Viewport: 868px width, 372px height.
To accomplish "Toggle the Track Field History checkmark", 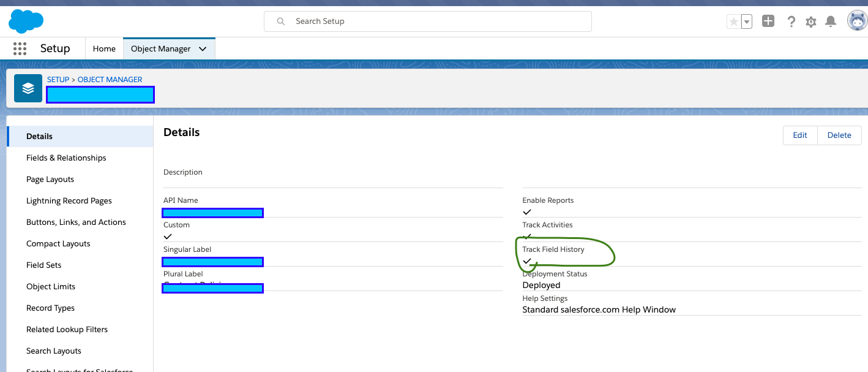I will pos(527,261).
